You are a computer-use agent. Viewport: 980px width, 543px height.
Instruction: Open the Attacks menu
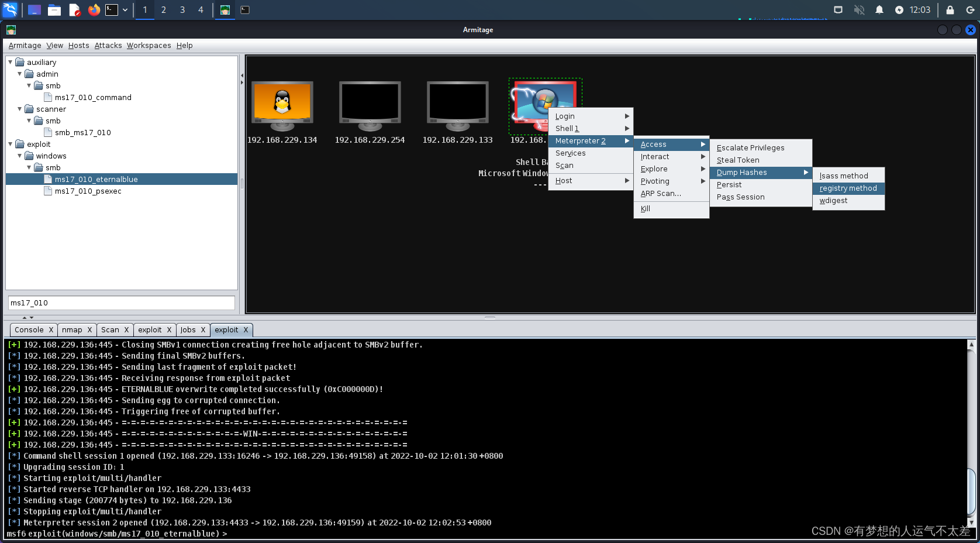coord(108,46)
